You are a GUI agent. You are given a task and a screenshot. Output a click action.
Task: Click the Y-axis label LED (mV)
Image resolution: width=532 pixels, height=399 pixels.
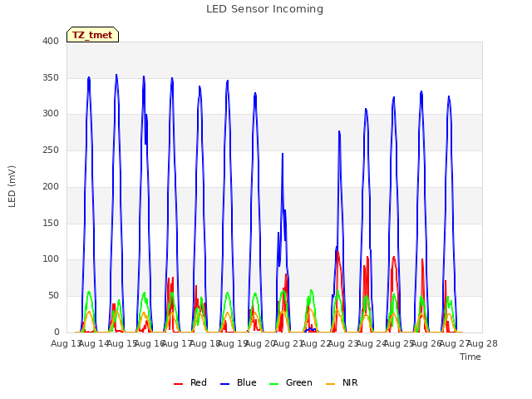[x=12, y=186]
